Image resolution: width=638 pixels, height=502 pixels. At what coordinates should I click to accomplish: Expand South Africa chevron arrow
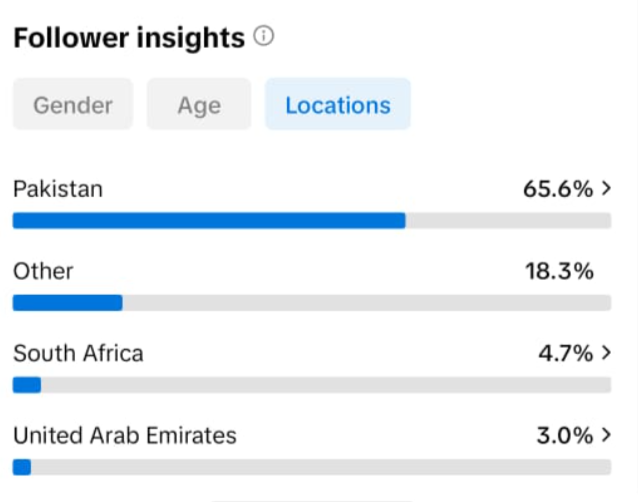click(x=606, y=353)
